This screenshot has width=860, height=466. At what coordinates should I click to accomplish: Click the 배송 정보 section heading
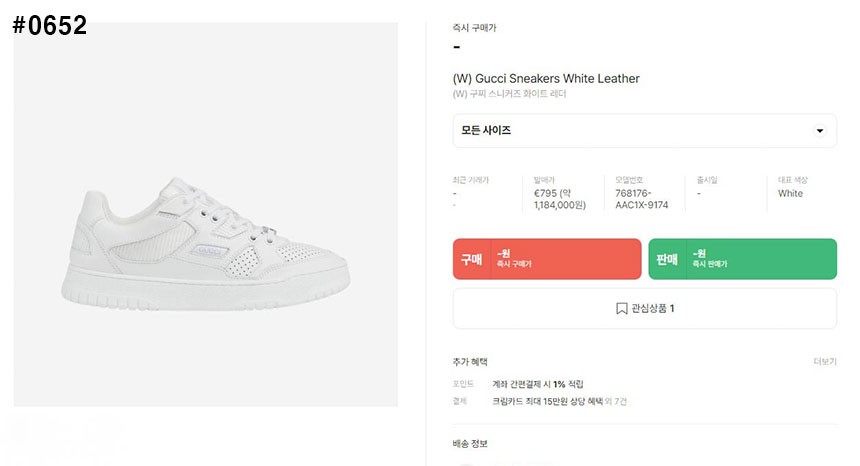click(470, 443)
